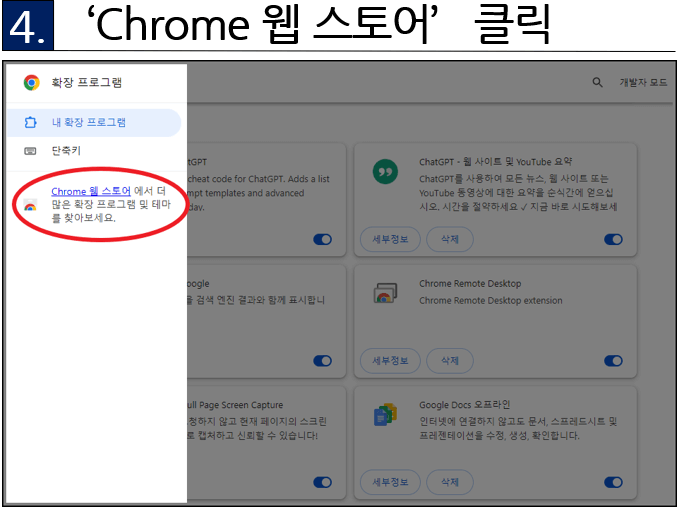Viewport: 678px width, 509px height.
Task: Toggle the 검색 엔진 결과 extension switch
Action: click(323, 361)
